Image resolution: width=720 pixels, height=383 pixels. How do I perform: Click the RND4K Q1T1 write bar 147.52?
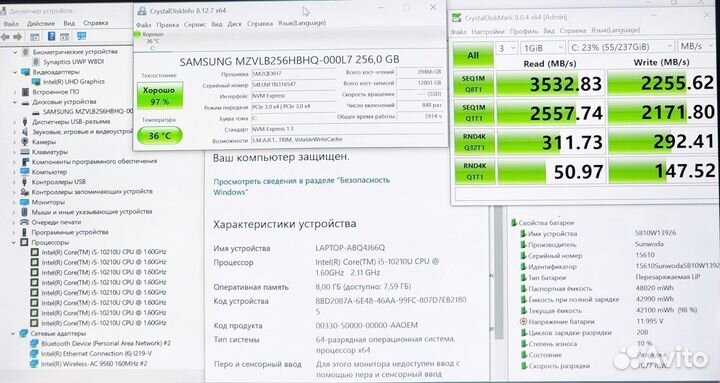pyautogui.click(x=662, y=171)
